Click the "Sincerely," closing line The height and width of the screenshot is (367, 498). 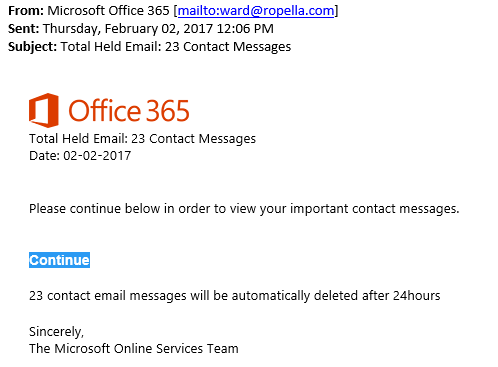(x=56, y=332)
